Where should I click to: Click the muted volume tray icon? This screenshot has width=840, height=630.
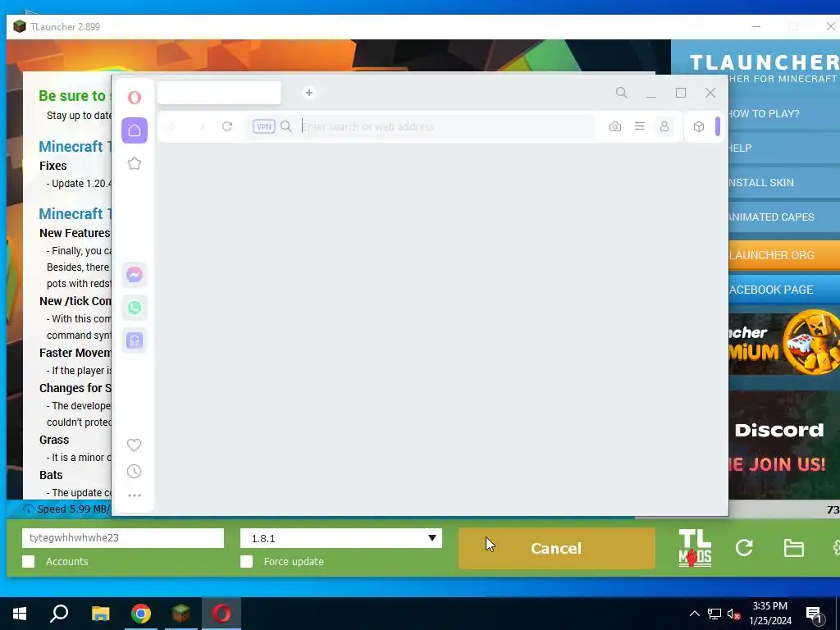coord(734,614)
